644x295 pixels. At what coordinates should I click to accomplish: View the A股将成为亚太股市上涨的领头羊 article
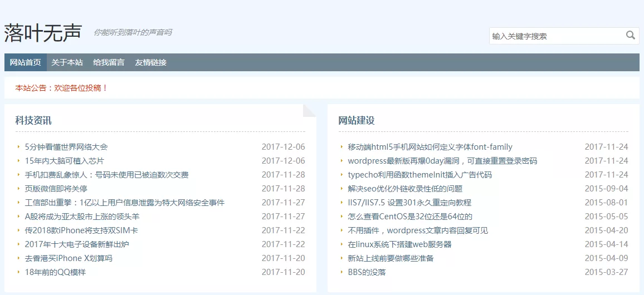click(82, 217)
